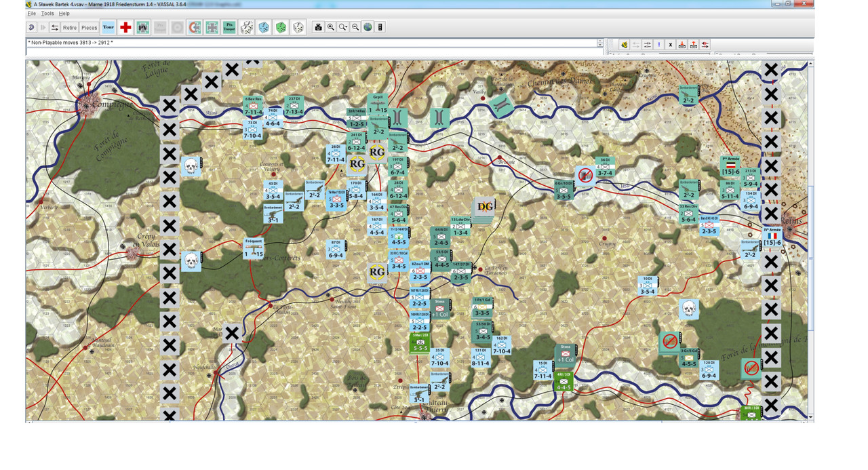Click the green Pts Transport button

point(229,27)
